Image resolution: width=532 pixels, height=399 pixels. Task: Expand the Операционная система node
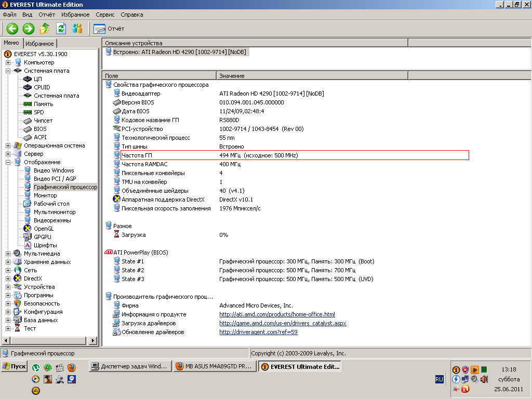click(8, 145)
